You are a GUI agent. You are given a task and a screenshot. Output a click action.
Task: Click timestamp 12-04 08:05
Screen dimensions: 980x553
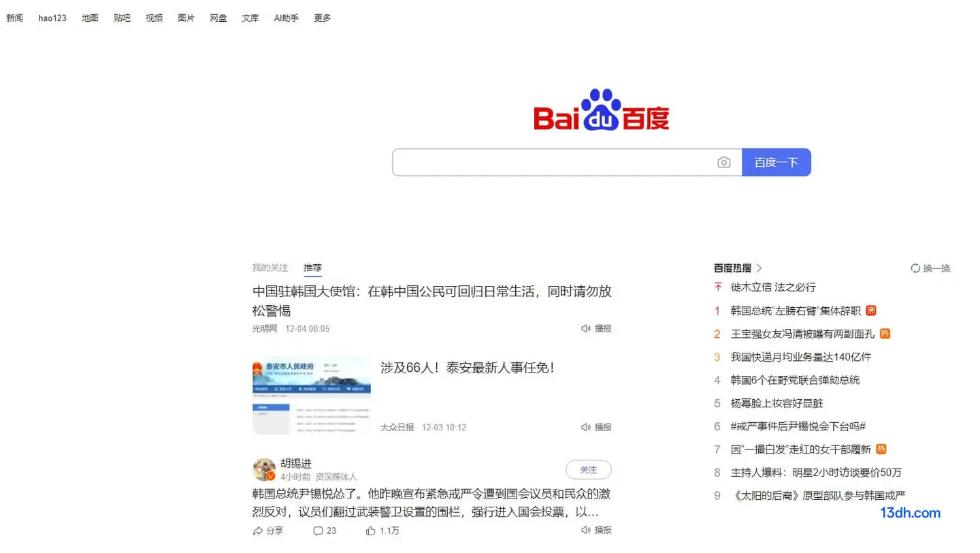tap(308, 328)
